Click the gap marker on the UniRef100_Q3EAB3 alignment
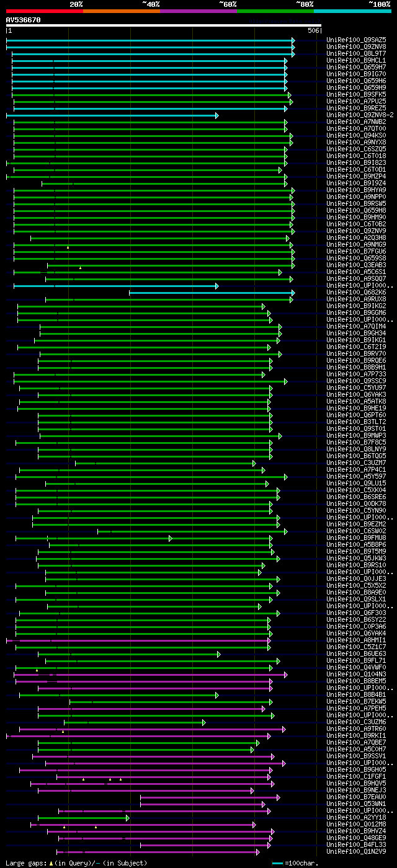The height and width of the screenshot is (868, 397). point(80,268)
